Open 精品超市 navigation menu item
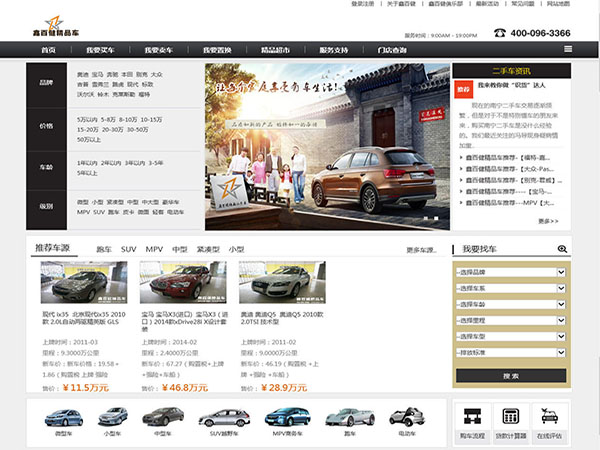Viewport: 600px width, 450px height. (x=275, y=49)
